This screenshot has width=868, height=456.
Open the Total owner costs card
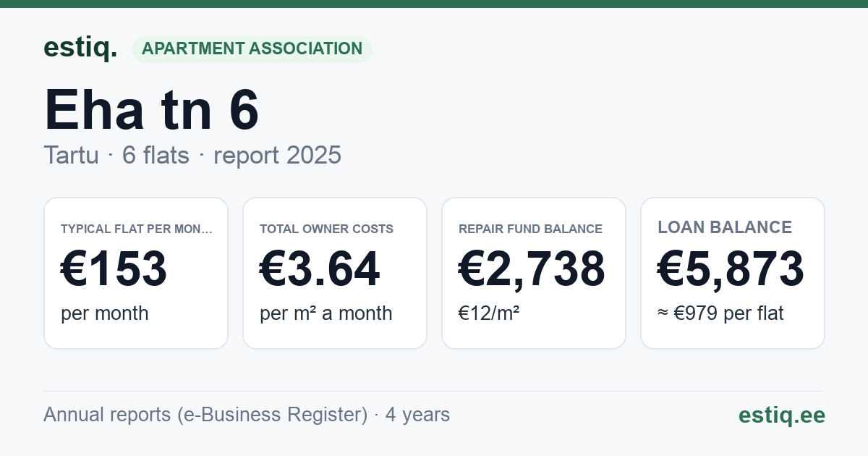click(x=335, y=273)
